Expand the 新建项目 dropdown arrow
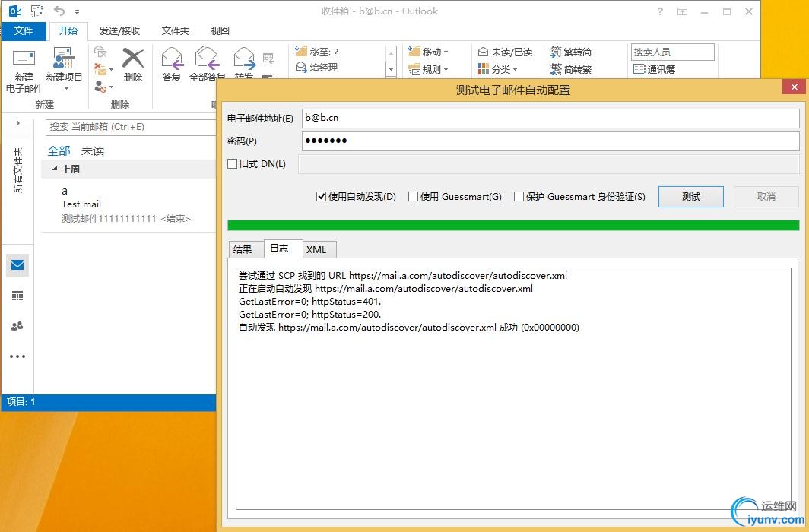This screenshot has height=532, width=809. [66, 89]
